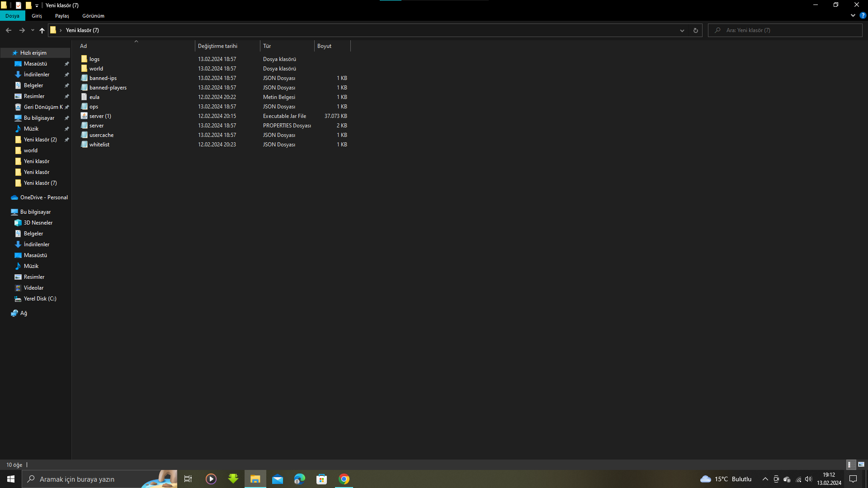Viewport: 868px width, 488px height.
Task: Select the server (1) jar file
Action: [100, 116]
